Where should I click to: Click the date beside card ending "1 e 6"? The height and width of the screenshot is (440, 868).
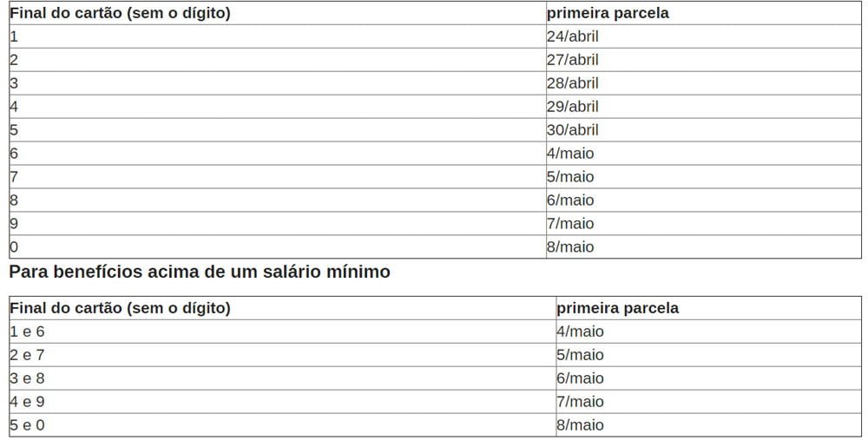tap(581, 332)
